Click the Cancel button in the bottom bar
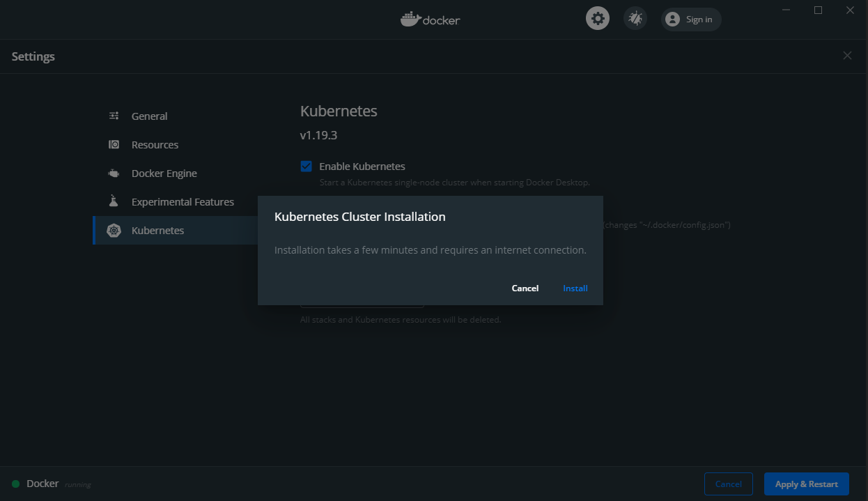Viewport: 868px width, 501px height. [729, 484]
